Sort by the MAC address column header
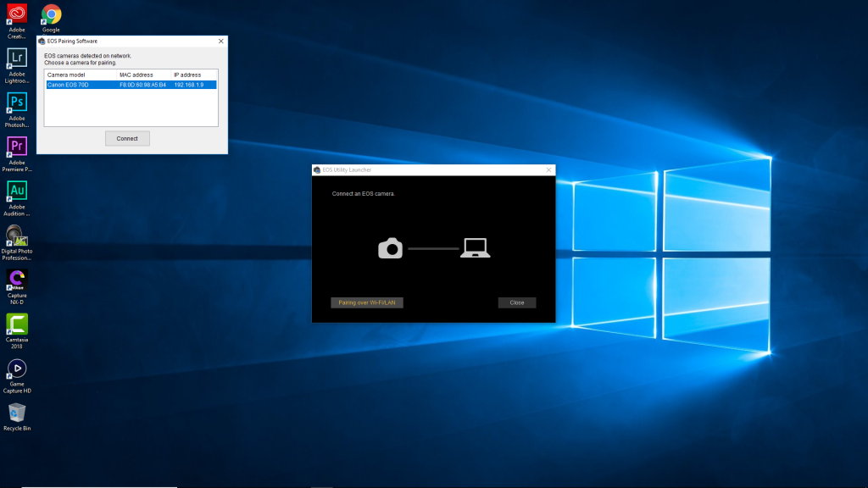Viewport: 868px width, 488px height. pyautogui.click(x=143, y=75)
